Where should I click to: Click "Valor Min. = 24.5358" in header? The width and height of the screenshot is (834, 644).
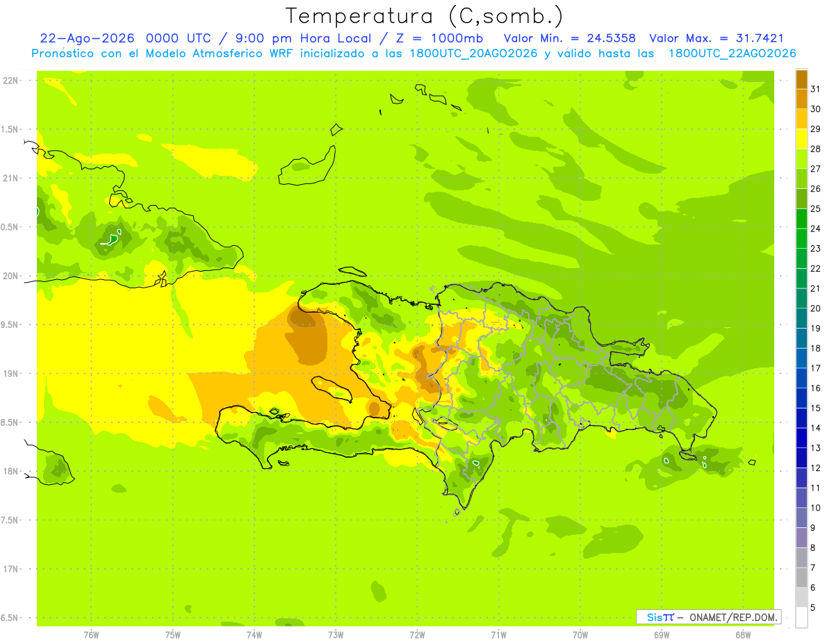(x=570, y=38)
